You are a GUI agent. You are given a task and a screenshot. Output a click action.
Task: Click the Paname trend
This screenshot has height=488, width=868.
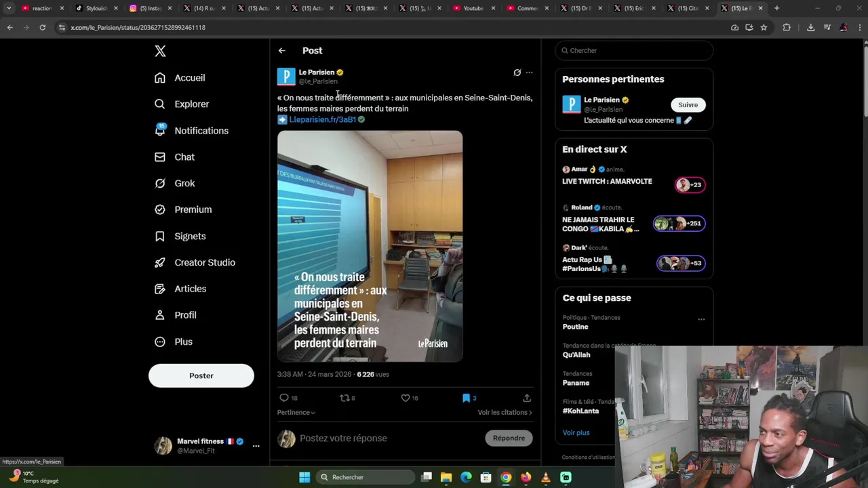click(576, 384)
